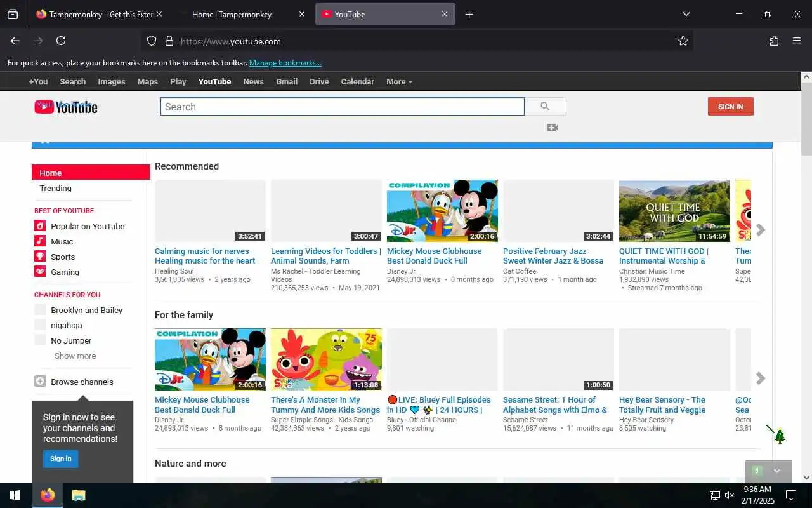Click the magnifier search button
This screenshot has width=812, height=508.
pos(545,107)
